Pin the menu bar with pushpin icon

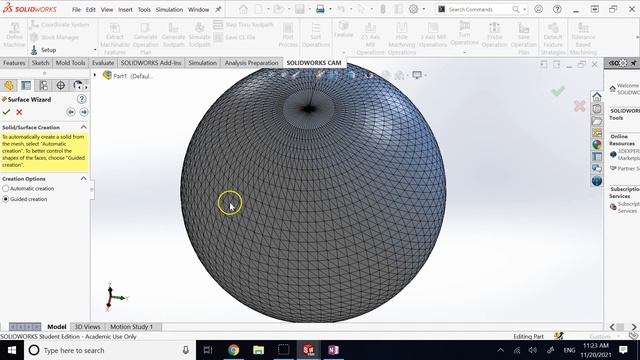pyautogui.click(x=218, y=9)
